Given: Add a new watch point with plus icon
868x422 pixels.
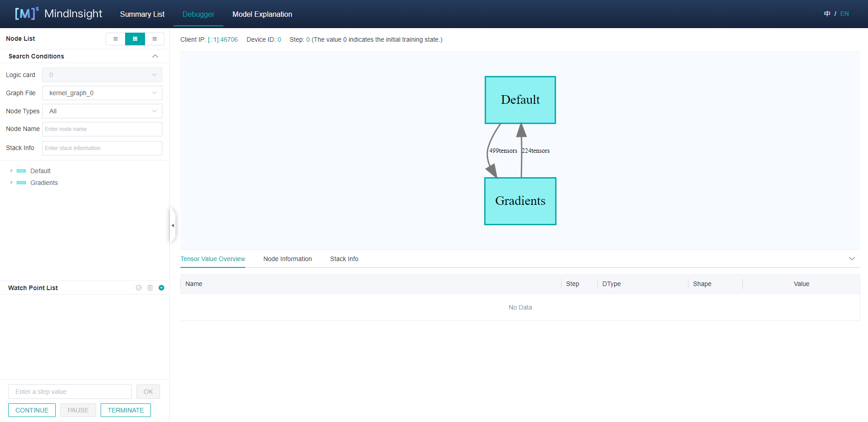Looking at the screenshot, I should [161, 288].
